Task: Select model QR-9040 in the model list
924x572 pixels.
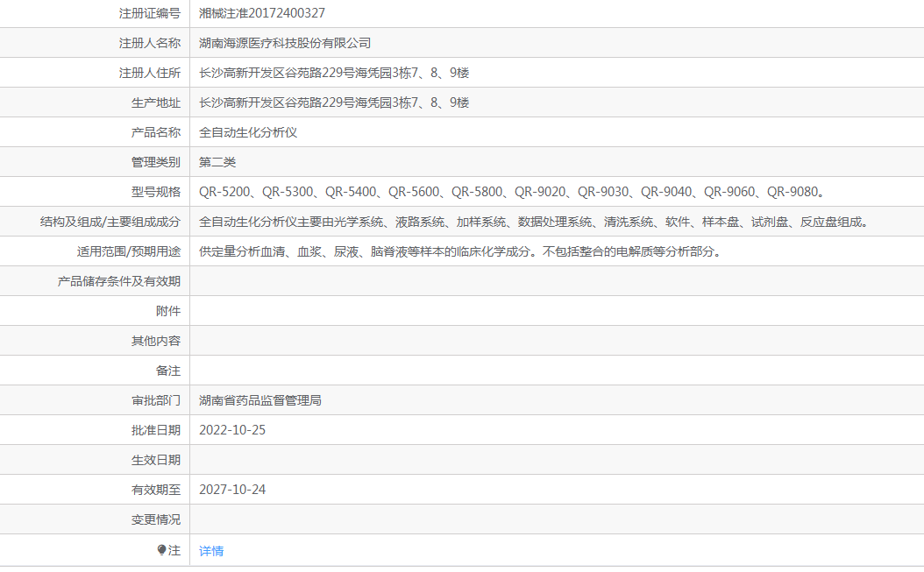Action: [666, 192]
